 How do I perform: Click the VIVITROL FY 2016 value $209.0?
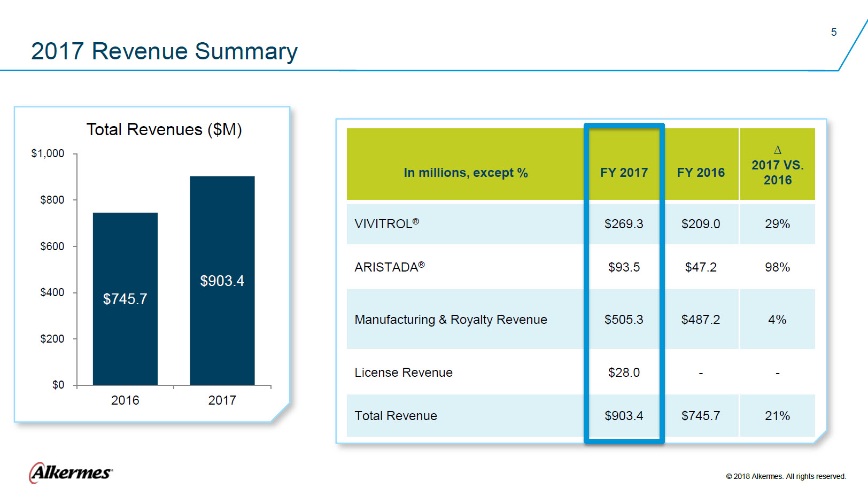[x=701, y=224]
